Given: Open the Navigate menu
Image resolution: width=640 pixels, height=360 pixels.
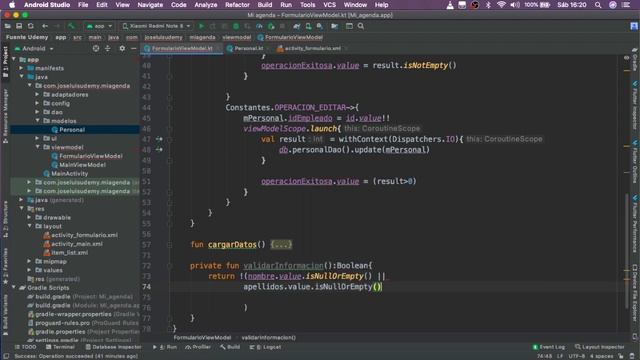Looking at the screenshot, I should (150, 5).
